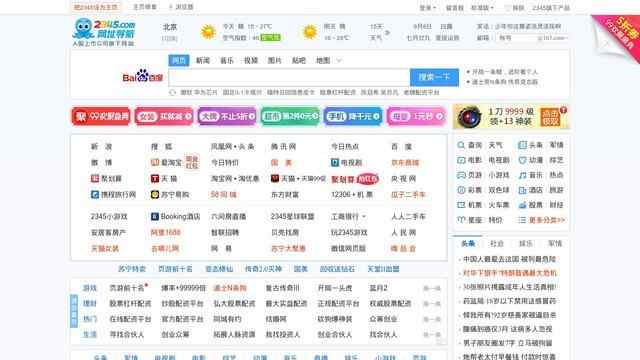
Task: Open the 阿里1688 link
Action: point(166,232)
